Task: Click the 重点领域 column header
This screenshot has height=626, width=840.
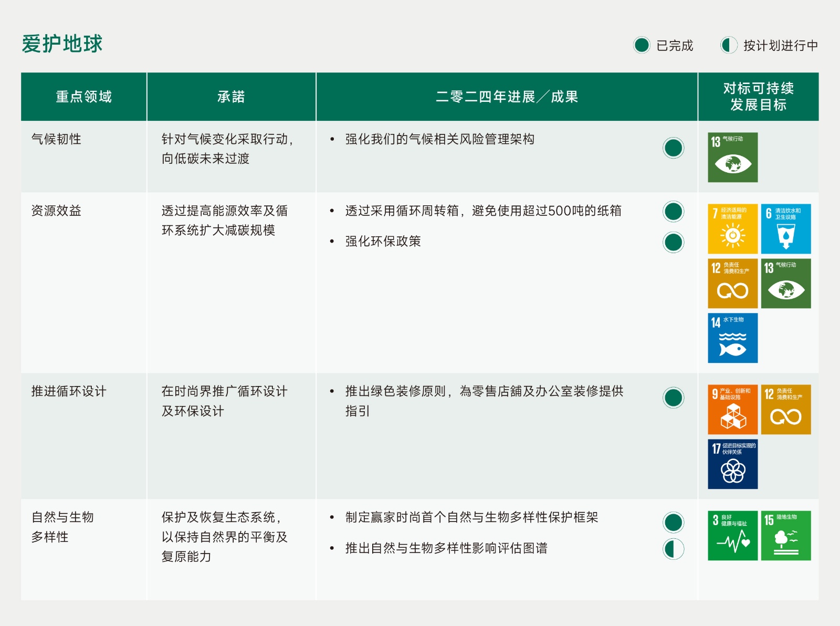Action: 84,97
